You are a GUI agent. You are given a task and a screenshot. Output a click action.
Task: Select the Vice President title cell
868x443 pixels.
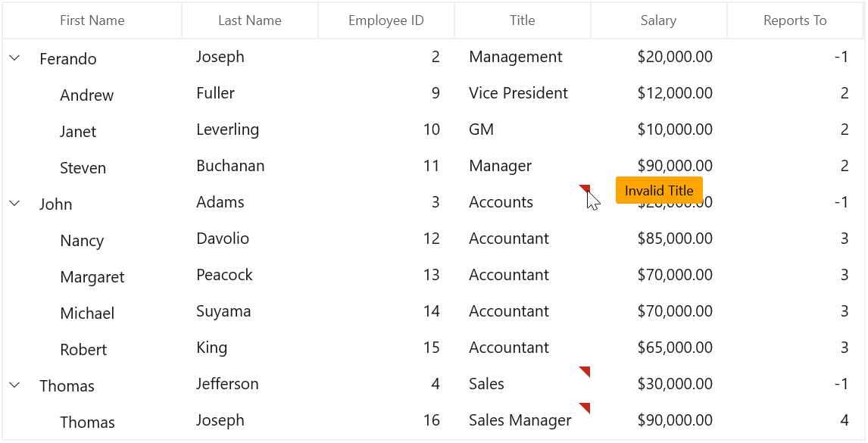523,94
